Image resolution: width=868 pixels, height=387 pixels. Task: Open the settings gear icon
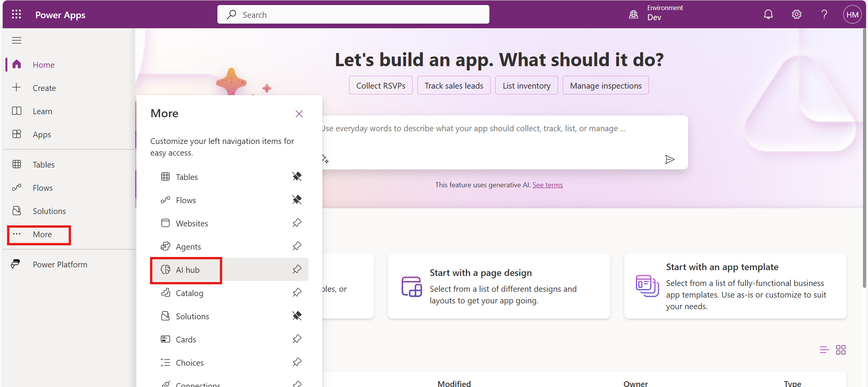[796, 15]
